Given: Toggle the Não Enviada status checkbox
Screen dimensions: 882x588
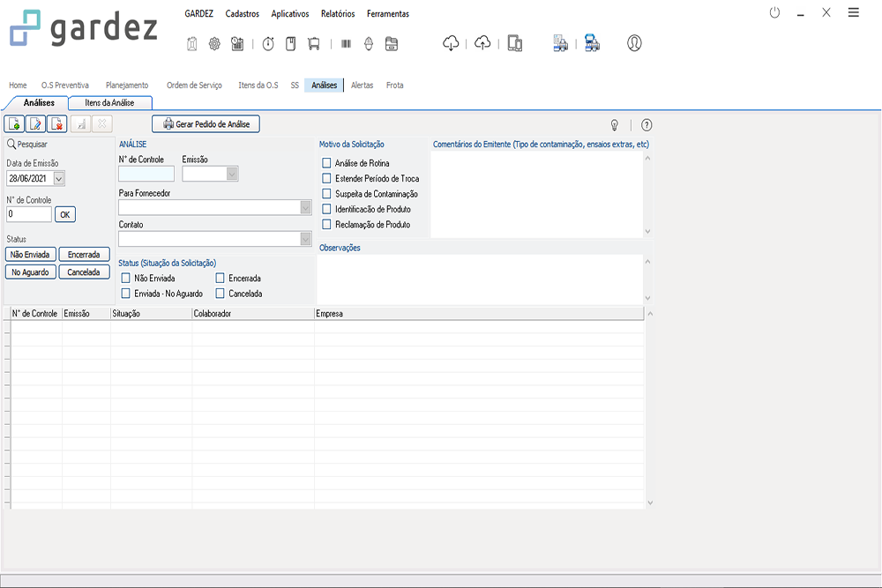Looking at the screenshot, I should pyautogui.click(x=125, y=279).
